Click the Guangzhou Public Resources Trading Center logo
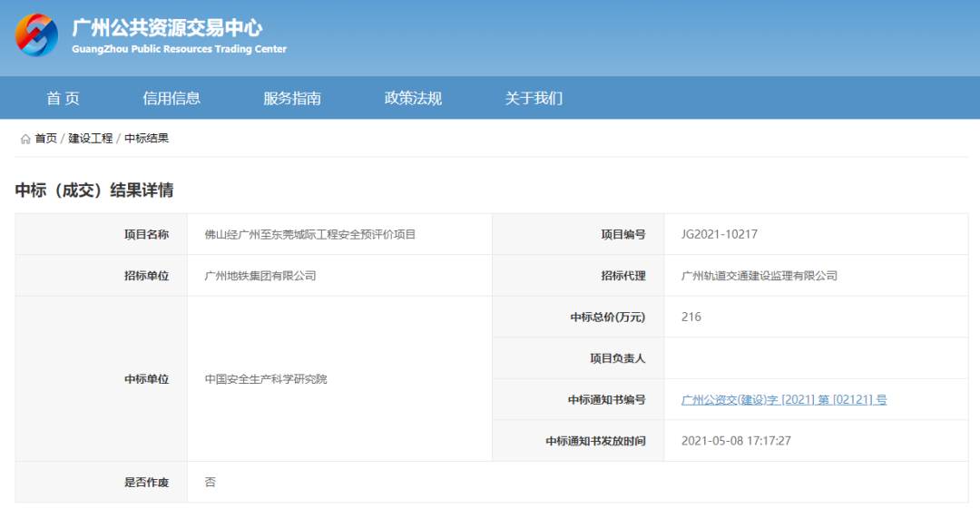This screenshot has width=980, height=518. point(37,35)
